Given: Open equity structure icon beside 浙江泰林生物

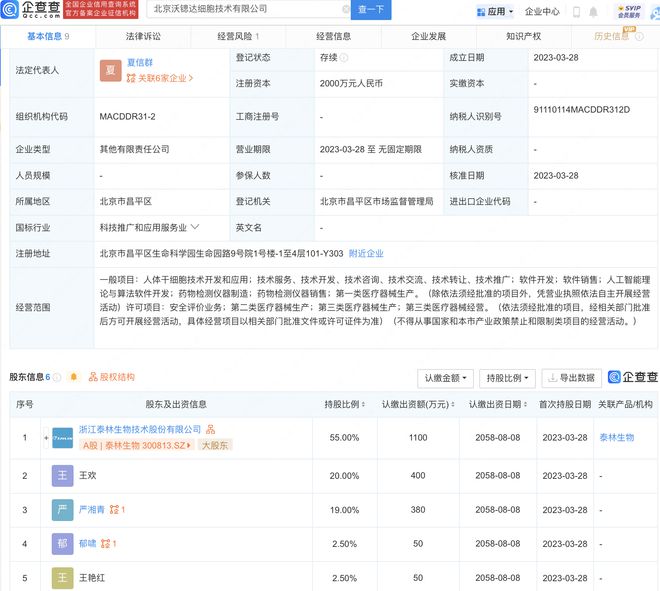Looking at the screenshot, I should (210, 429).
